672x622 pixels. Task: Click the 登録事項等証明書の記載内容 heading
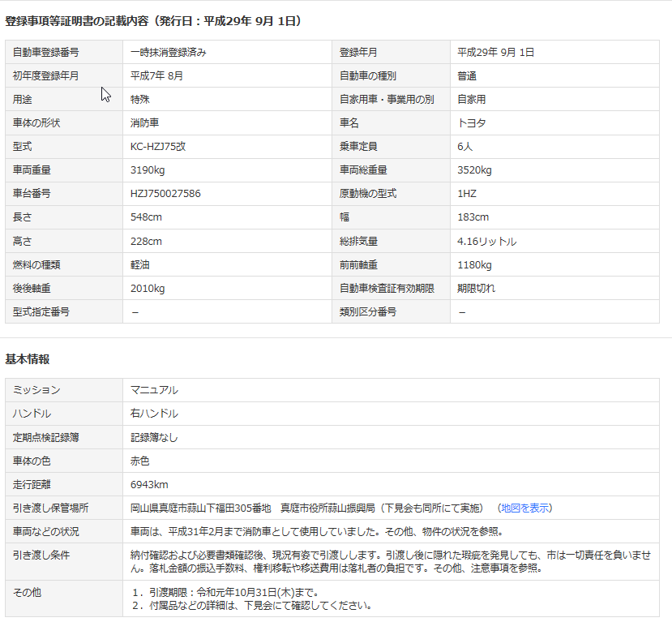[154, 21]
